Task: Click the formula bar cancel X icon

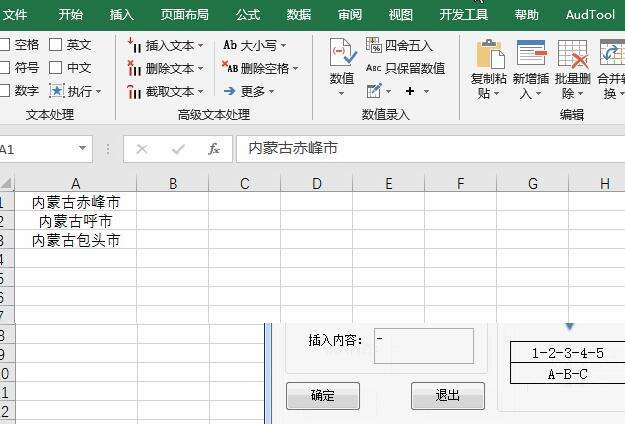Action: coord(142,149)
